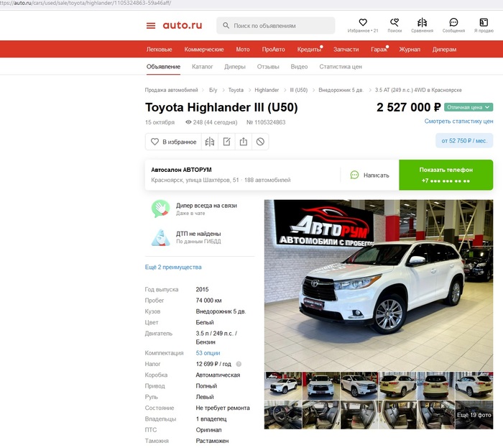The height and width of the screenshot is (448, 503).
Task: Open the Мото menu
Action: coord(243,50)
